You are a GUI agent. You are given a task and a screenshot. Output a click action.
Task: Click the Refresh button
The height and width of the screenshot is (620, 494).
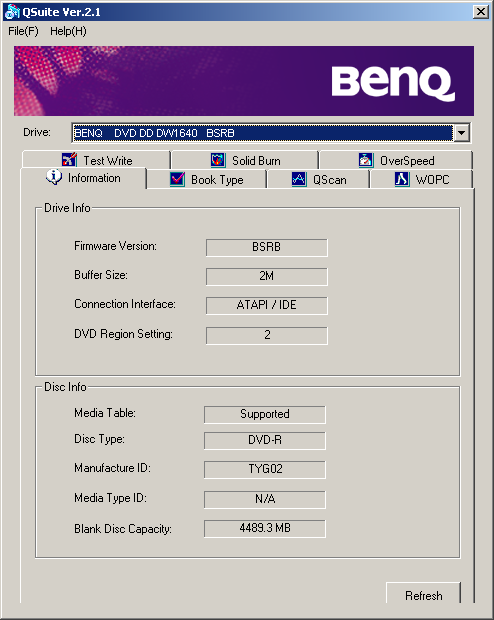tap(423, 593)
